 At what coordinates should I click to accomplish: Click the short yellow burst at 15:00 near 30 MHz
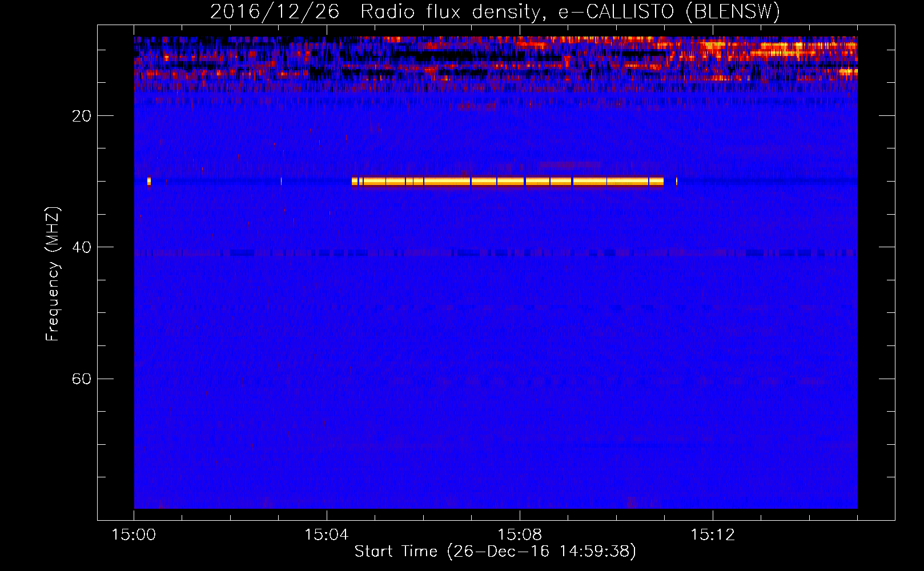(x=149, y=182)
